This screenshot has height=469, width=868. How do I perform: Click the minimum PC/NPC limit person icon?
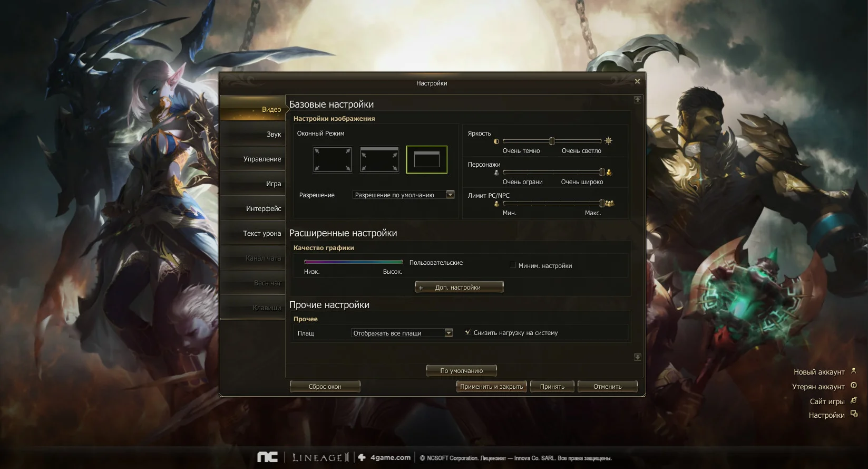[x=496, y=204]
